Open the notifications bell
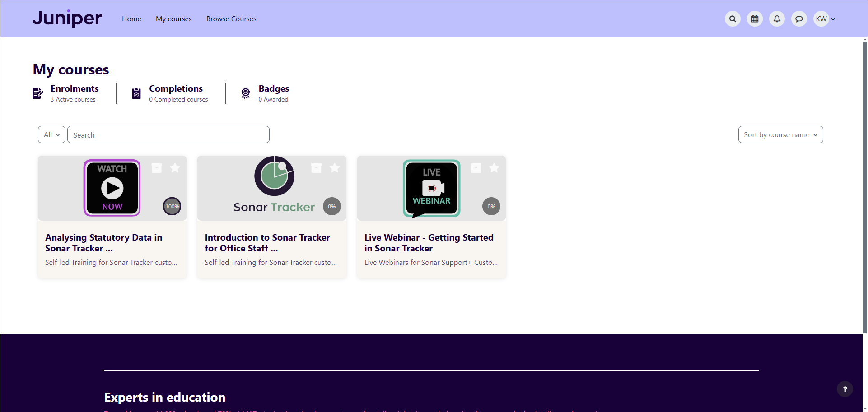This screenshot has width=868, height=412. click(x=777, y=19)
